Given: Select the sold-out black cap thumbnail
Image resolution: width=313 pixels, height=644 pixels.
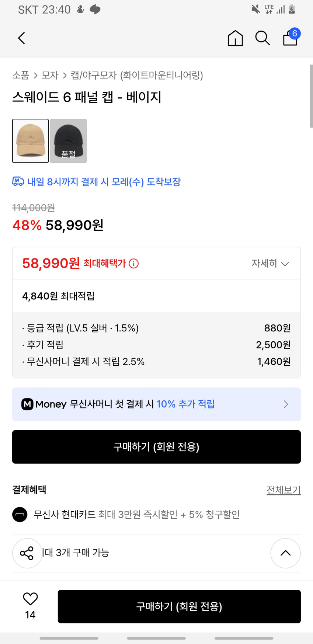Looking at the screenshot, I should [69, 141].
